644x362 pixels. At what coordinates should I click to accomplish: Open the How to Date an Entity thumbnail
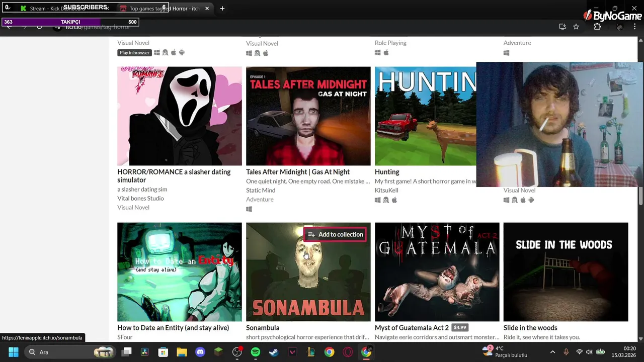coord(179,272)
